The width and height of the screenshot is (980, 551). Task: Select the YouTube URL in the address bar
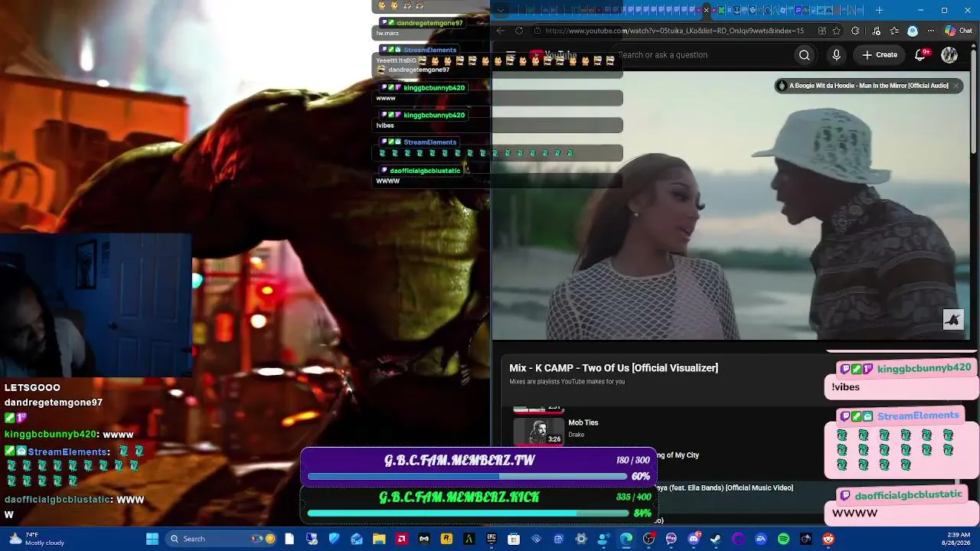[x=674, y=31]
